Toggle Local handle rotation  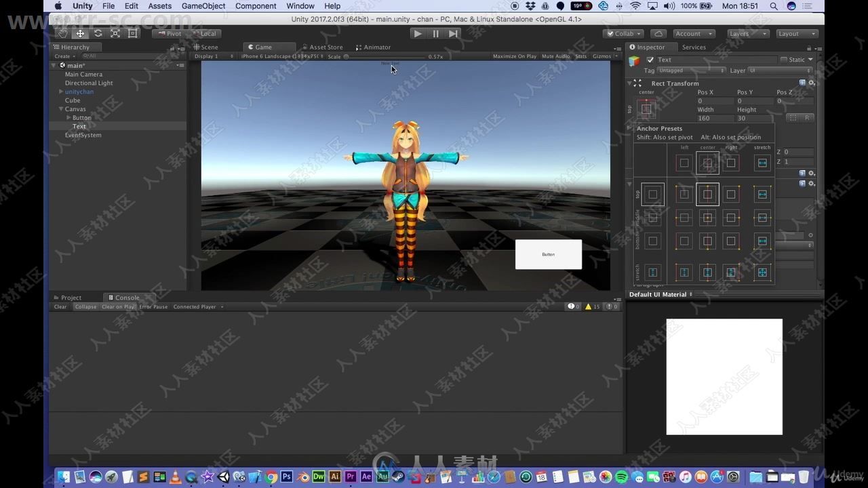tap(204, 33)
